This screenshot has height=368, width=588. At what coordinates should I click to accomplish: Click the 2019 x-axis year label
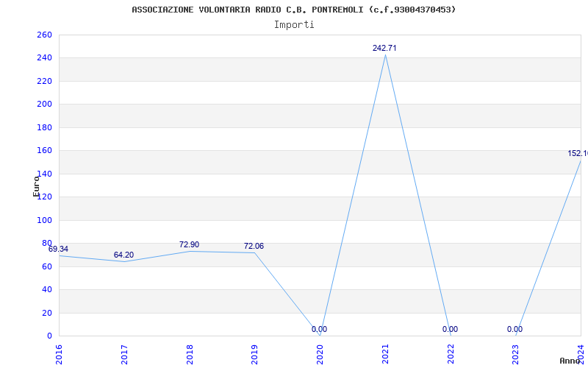254,355
